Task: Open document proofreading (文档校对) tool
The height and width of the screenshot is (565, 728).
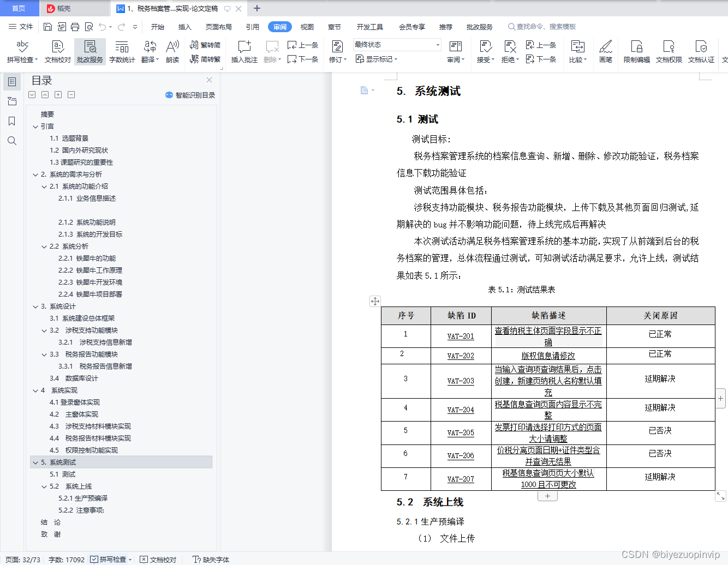Action: 57,52
